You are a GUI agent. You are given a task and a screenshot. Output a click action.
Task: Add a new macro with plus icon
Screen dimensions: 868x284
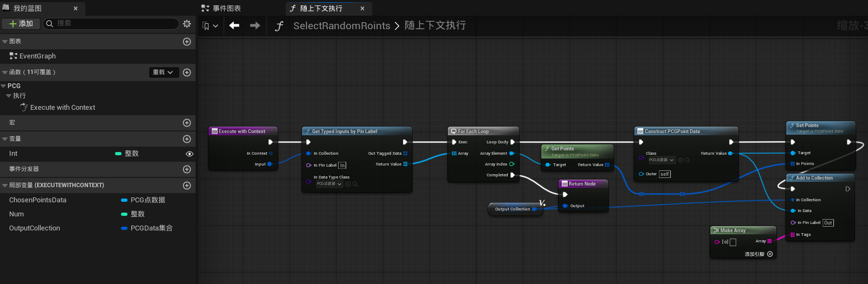tap(187, 123)
